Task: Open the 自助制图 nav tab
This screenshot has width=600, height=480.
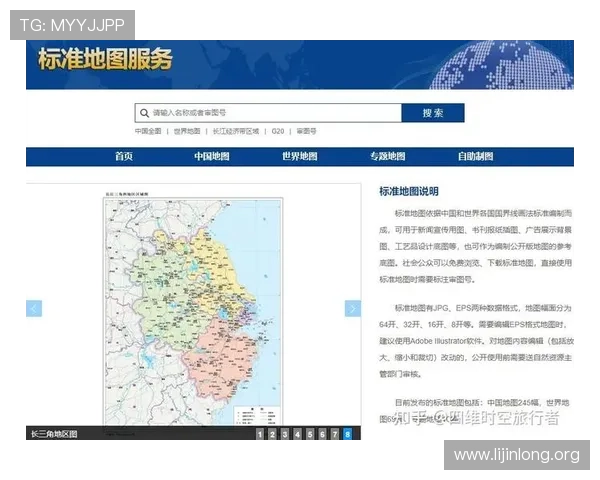Action: [x=476, y=156]
